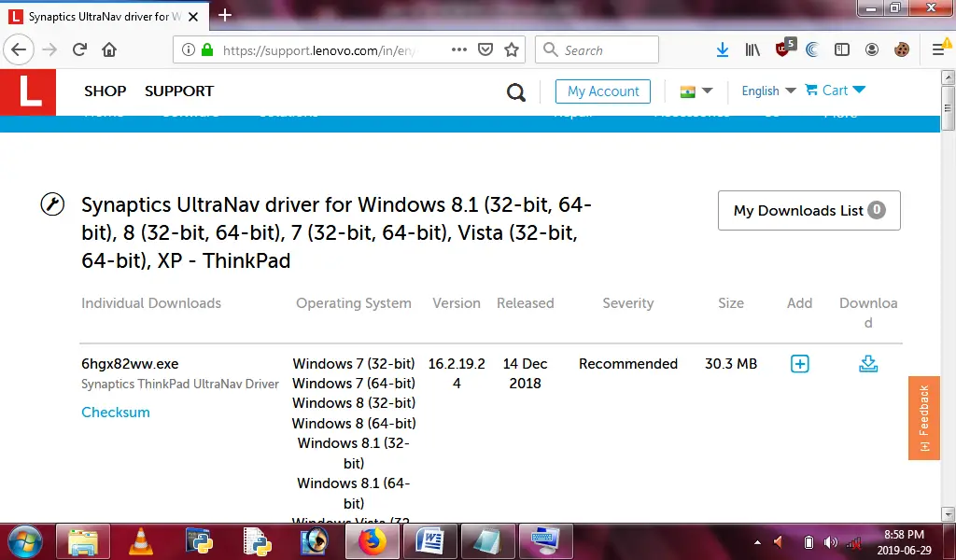The height and width of the screenshot is (560, 956).
Task: Open Microsoft Word taskbar icon
Action: 429,541
